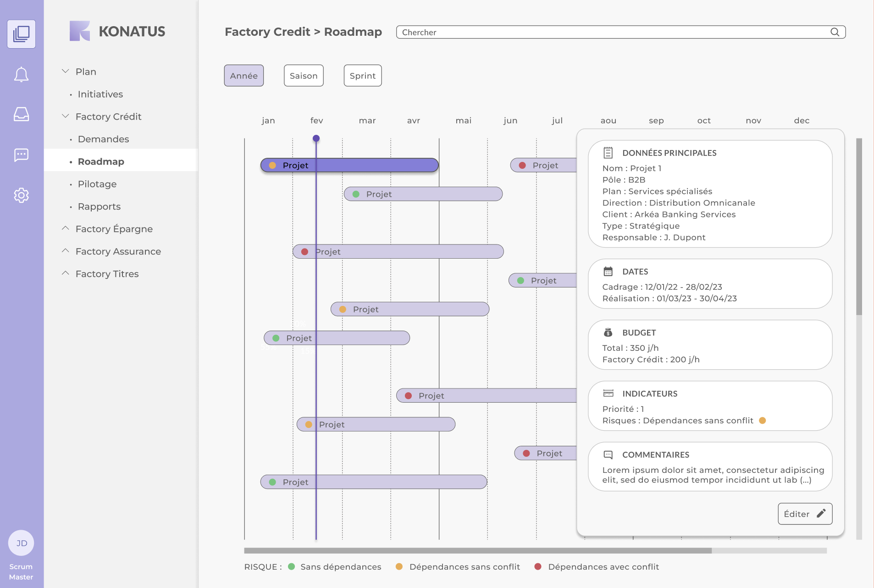Open the projects stack icon in sidebar

point(21,34)
